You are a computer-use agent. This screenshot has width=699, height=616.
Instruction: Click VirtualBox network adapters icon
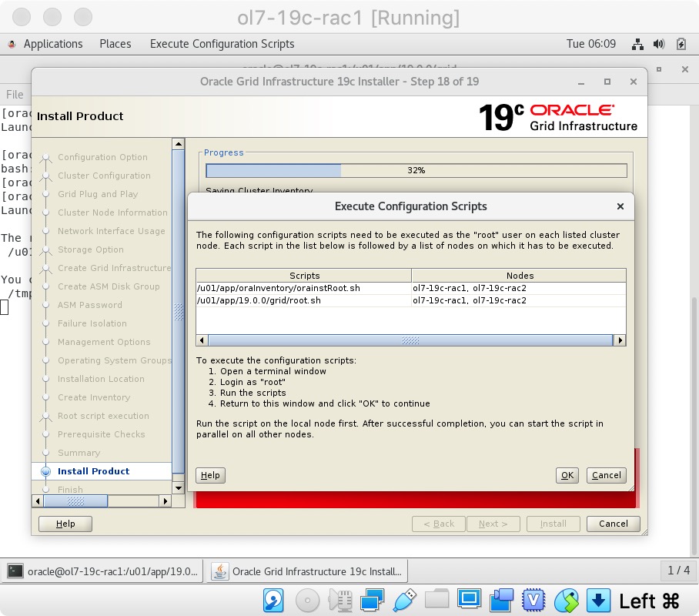coord(373,601)
